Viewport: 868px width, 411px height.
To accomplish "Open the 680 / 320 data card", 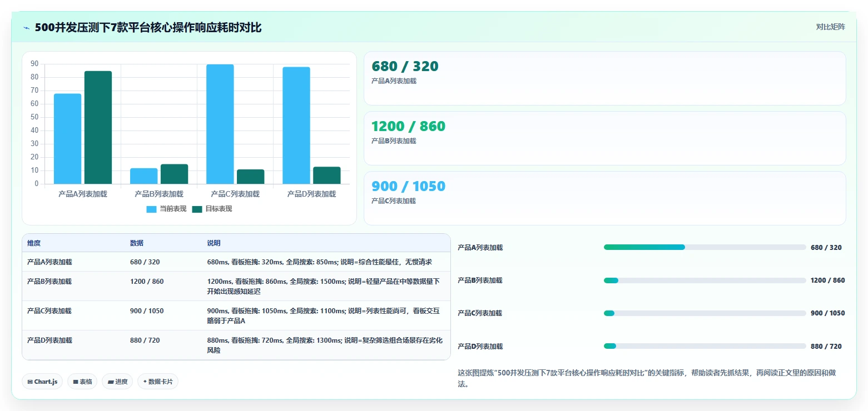I will (604, 78).
